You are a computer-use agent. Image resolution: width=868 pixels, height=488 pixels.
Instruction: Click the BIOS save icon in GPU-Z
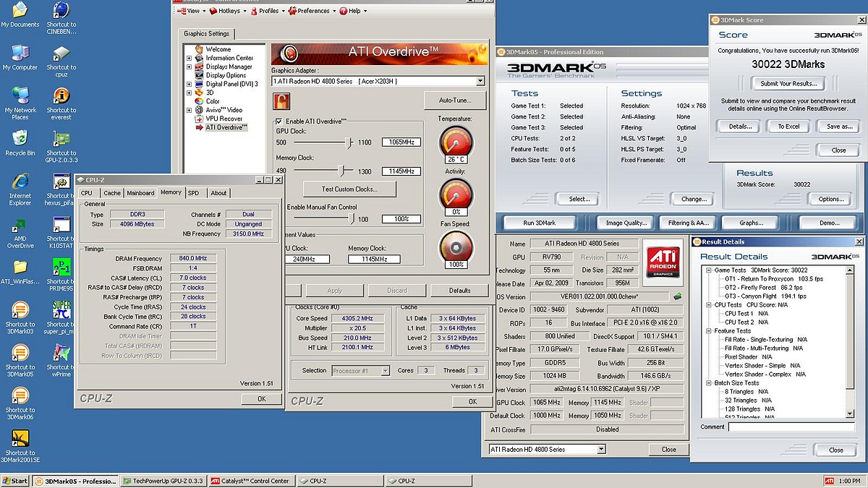678,296
